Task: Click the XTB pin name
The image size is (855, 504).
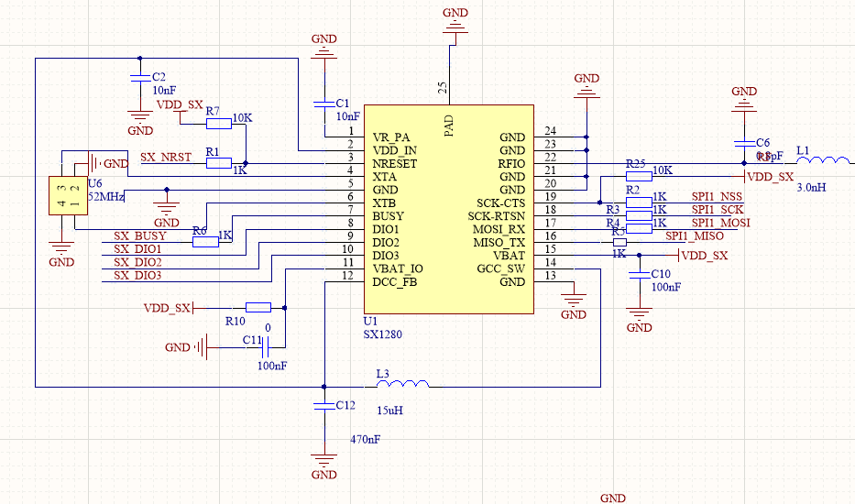Action: click(x=384, y=203)
